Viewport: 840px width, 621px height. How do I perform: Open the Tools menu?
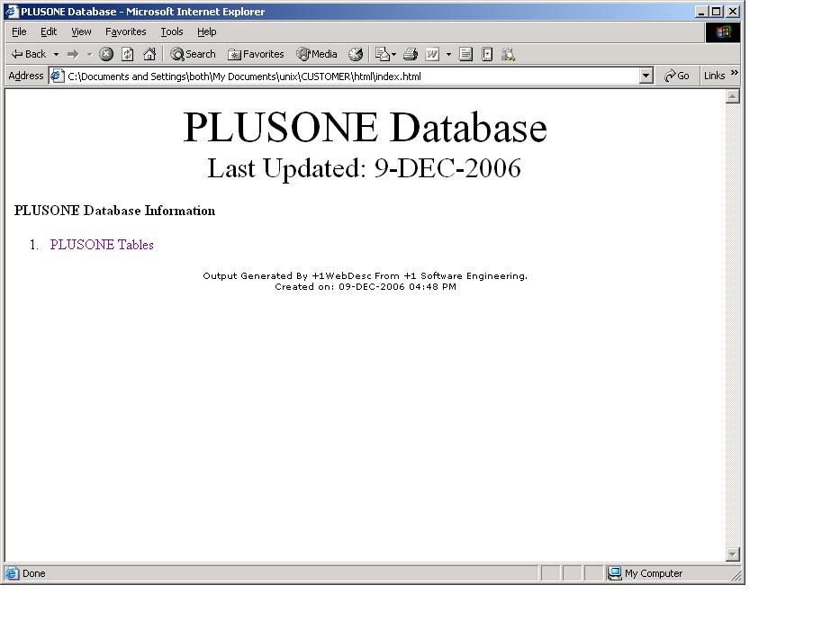[172, 31]
